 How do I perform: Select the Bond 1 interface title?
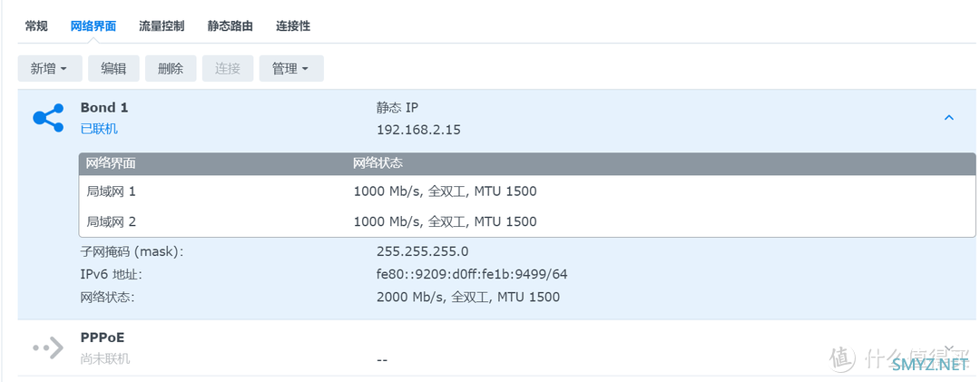point(104,108)
